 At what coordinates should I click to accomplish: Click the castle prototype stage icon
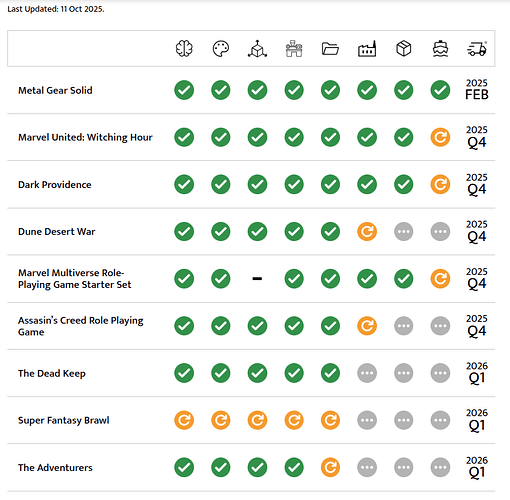pos(294,49)
